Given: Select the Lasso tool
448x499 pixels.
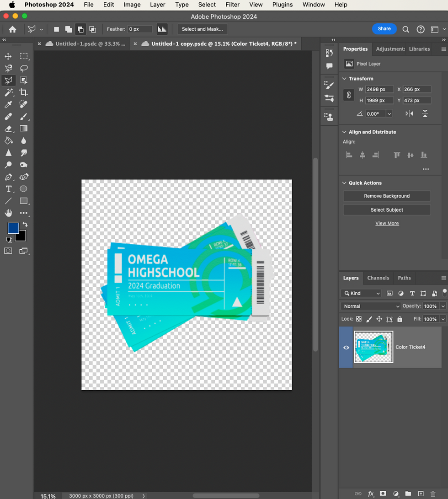Looking at the screenshot, I should [x=24, y=68].
